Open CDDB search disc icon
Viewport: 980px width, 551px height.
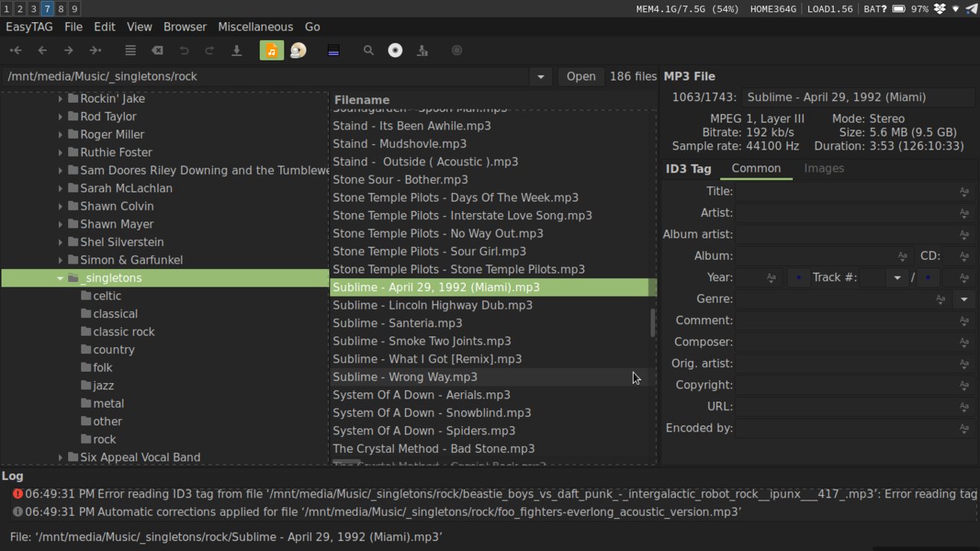[395, 51]
